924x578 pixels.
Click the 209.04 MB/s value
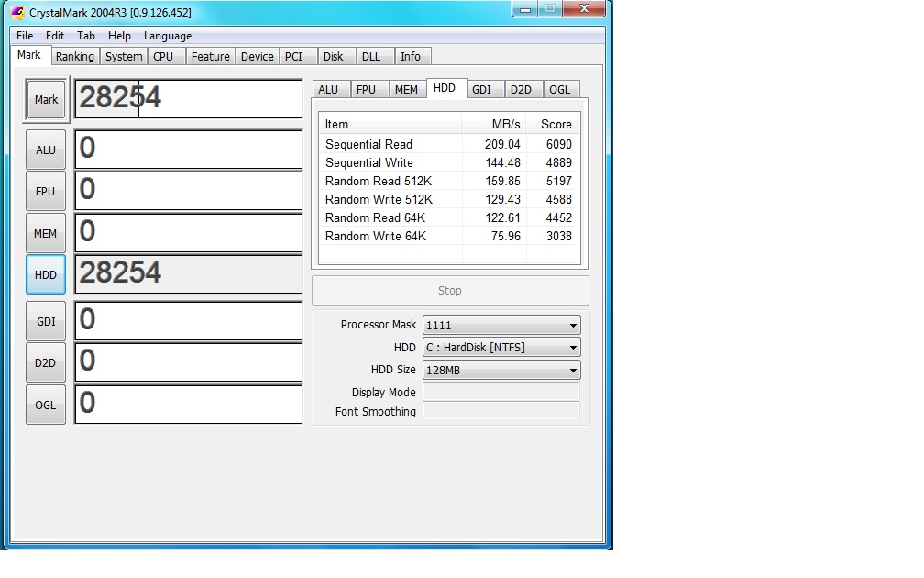click(x=502, y=145)
